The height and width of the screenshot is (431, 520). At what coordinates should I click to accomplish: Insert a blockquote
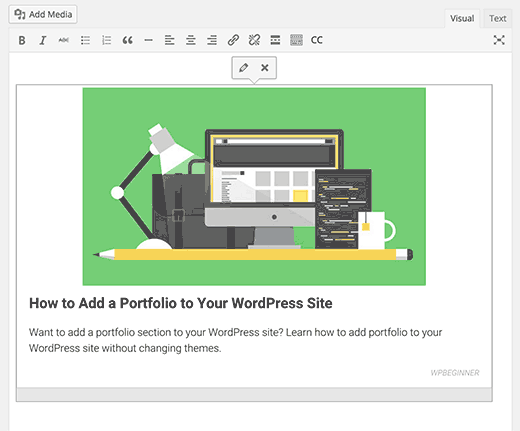click(x=127, y=40)
